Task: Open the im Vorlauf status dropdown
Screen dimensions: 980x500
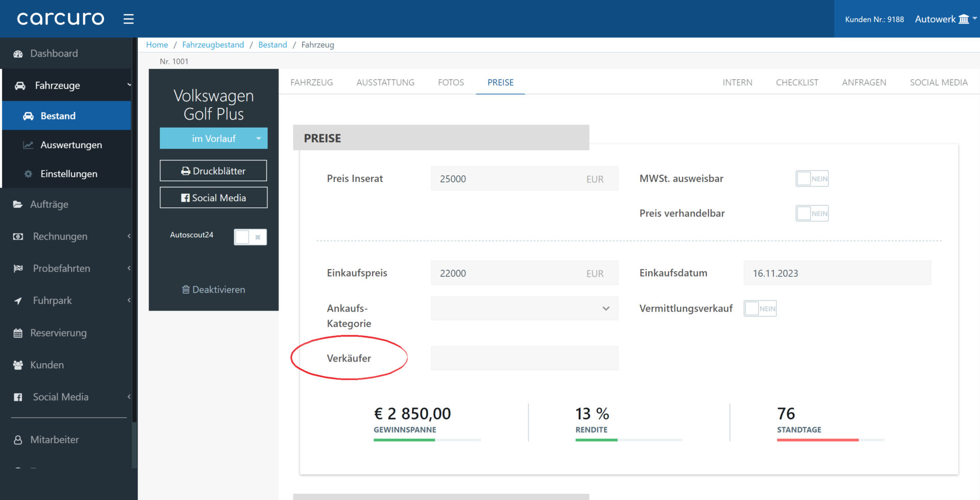Action: (213, 138)
